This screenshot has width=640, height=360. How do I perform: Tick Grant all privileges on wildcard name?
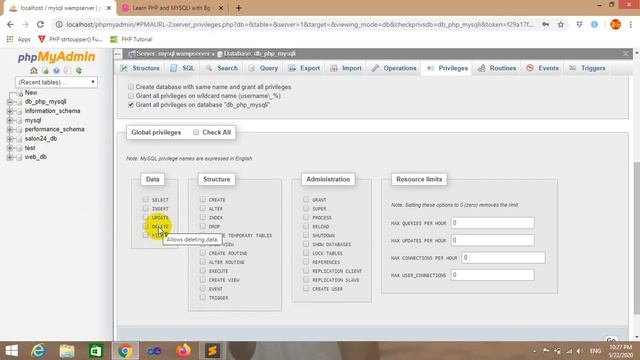pyautogui.click(x=131, y=96)
